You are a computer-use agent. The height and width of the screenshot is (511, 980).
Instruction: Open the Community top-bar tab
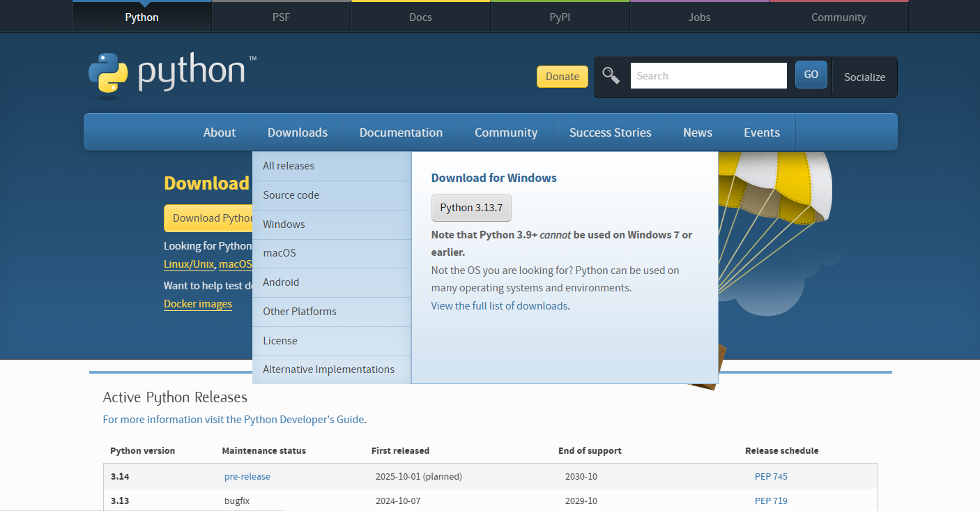[839, 17]
